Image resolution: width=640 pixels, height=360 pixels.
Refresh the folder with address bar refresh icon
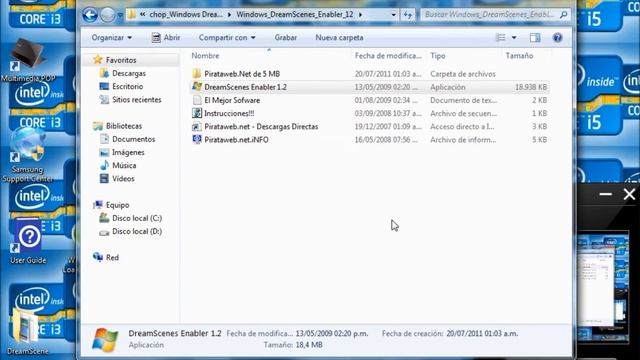[x=408, y=15]
